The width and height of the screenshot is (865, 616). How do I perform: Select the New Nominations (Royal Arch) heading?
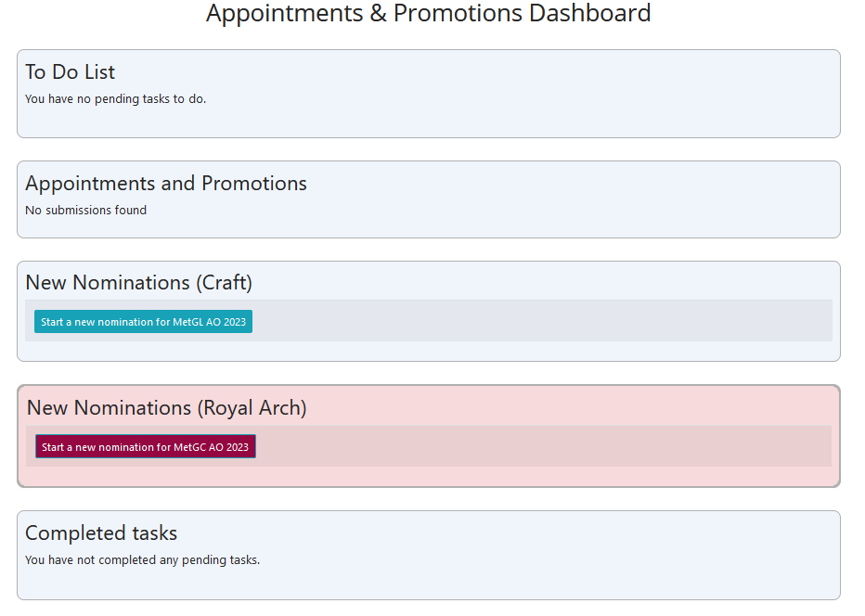pyautogui.click(x=167, y=408)
